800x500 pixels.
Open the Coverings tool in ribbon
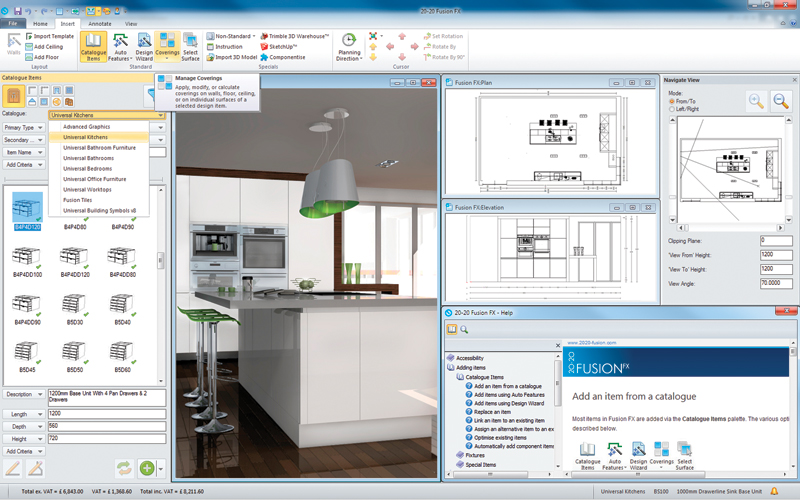pyautogui.click(x=167, y=46)
